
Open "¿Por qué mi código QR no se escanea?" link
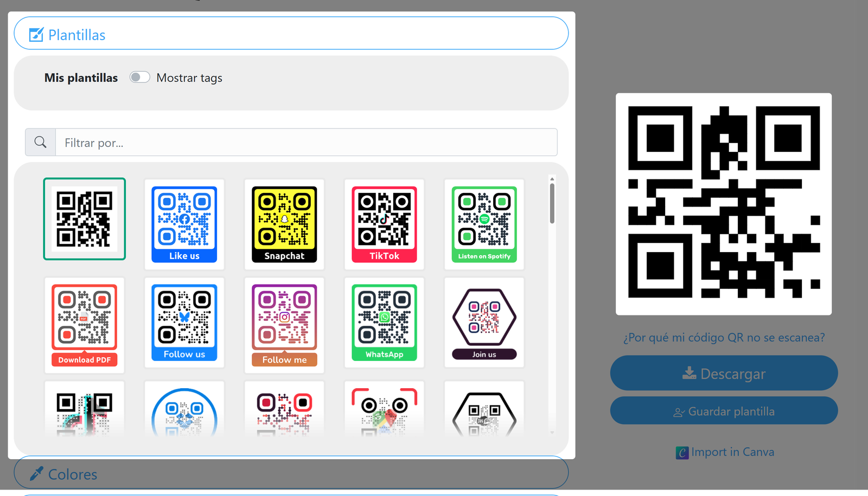pyautogui.click(x=724, y=337)
